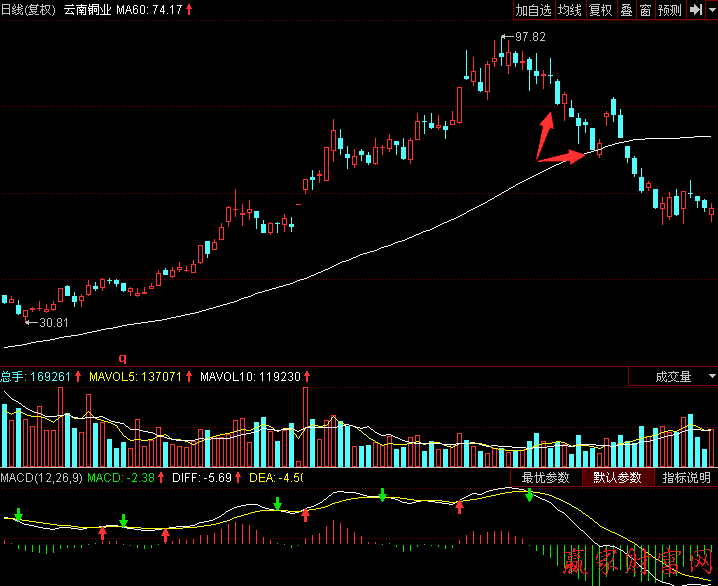The width and height of the screenshot is (718, 586).
Task: Click the large red annotation arrow pointing right
Action: pyautogui.click(x=562, y=156)
